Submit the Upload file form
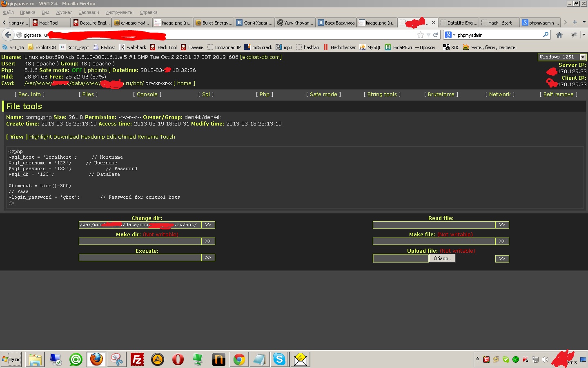The height and width of the screenshot is (368, 588). [502, 259]
